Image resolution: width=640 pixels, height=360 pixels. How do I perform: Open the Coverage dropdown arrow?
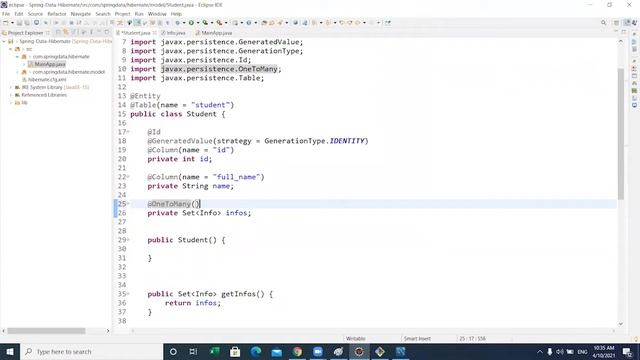(x=212, y=23)
